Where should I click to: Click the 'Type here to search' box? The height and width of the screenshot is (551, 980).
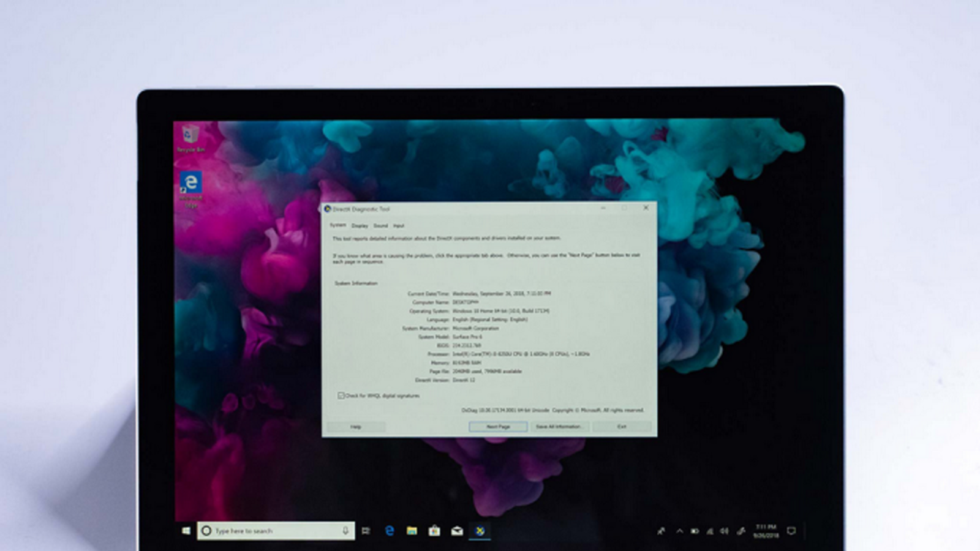[x=276, y=531]
